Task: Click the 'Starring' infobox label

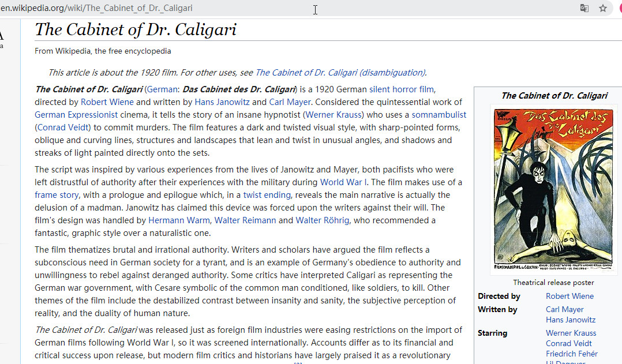Action: point(492,333)
